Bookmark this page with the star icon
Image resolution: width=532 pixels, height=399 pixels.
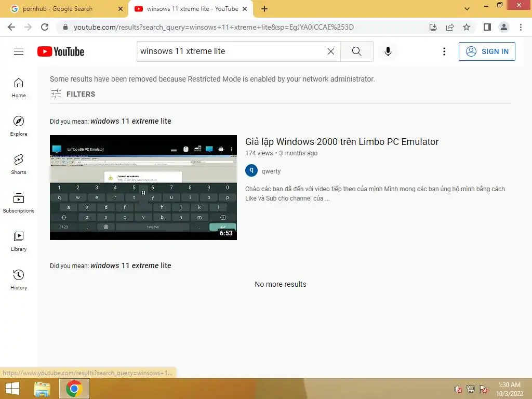coord(467,27)
